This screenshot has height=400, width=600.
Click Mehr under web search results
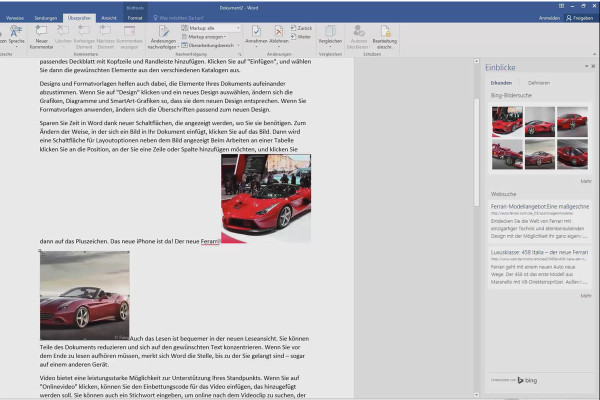[x=585, y=296]
